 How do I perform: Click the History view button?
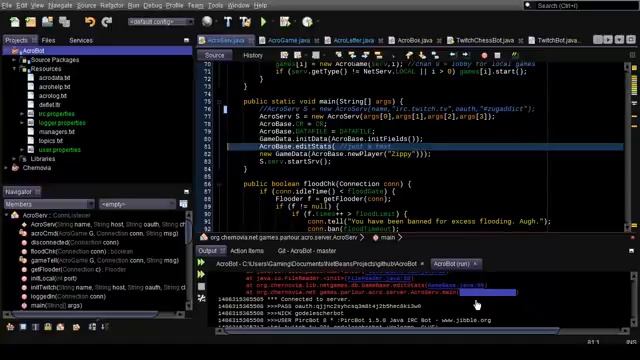click(x=253, y=55)
